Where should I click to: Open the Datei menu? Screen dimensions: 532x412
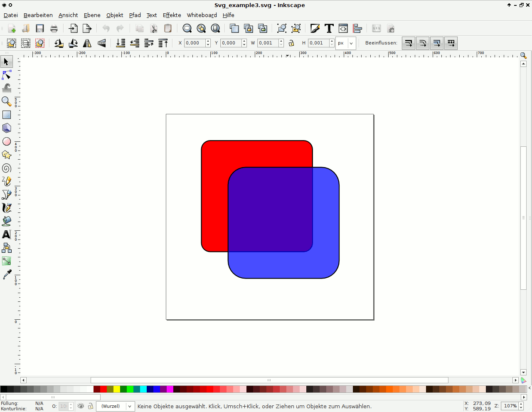(11, 15)
